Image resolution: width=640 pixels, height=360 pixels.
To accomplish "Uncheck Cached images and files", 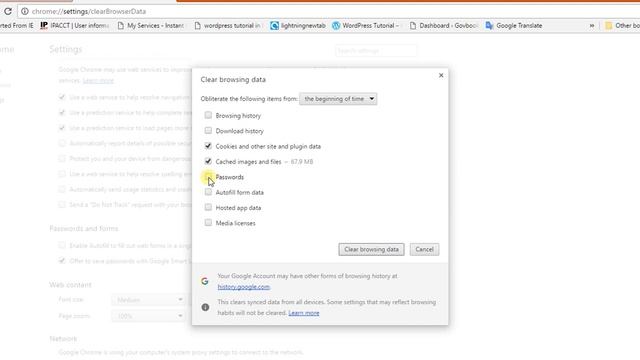I will point(208,161).
